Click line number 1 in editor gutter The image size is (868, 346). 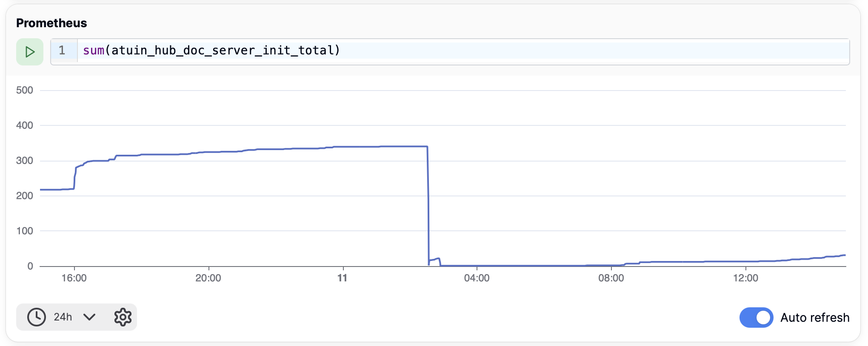[x=62, y=51]
